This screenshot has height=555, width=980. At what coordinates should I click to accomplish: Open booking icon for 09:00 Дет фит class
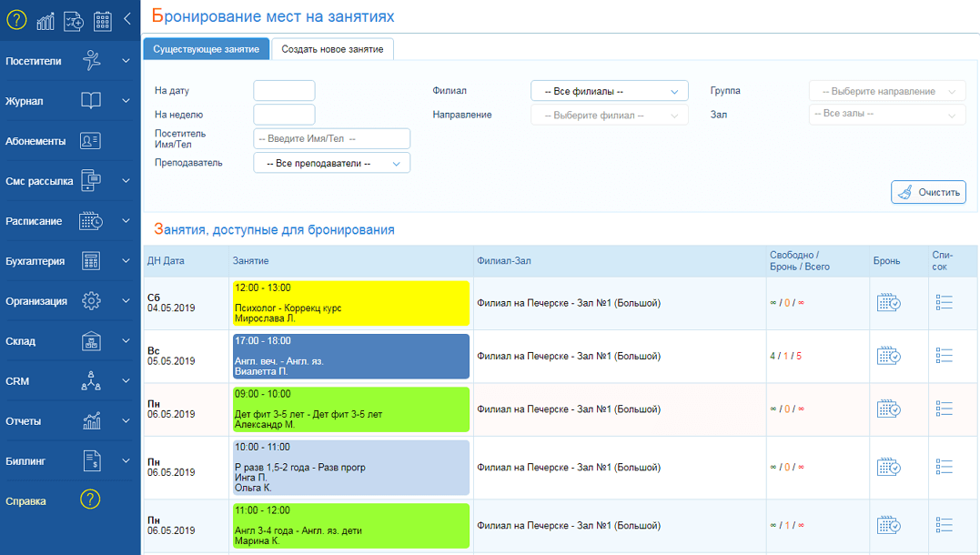click(888, 409)
